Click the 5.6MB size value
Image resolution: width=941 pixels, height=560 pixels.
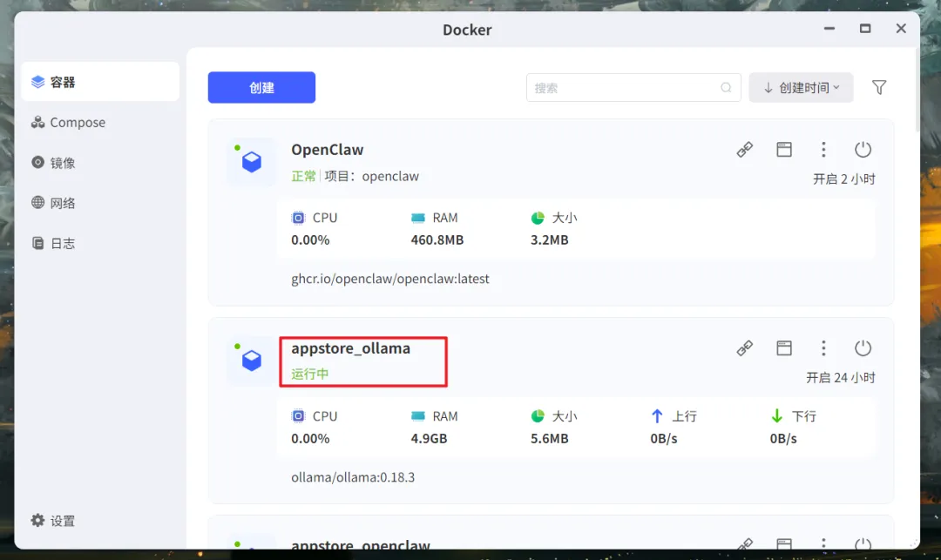click(x=549, y=438)
